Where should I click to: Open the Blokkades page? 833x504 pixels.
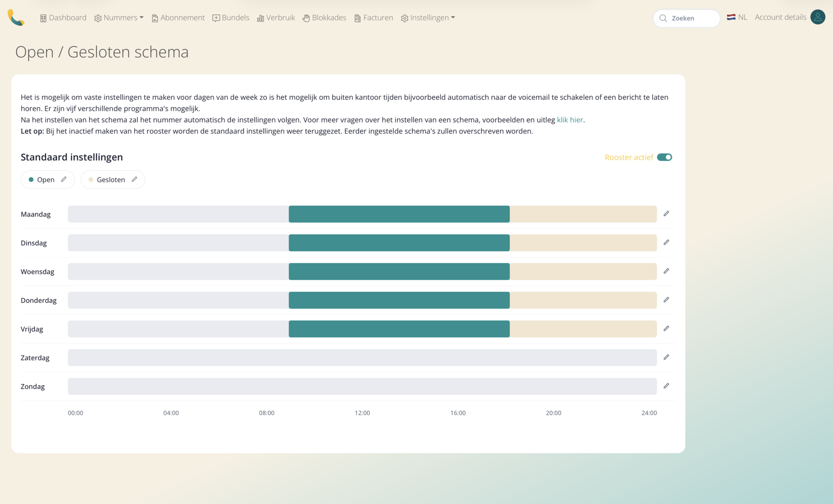pos(324,18)
